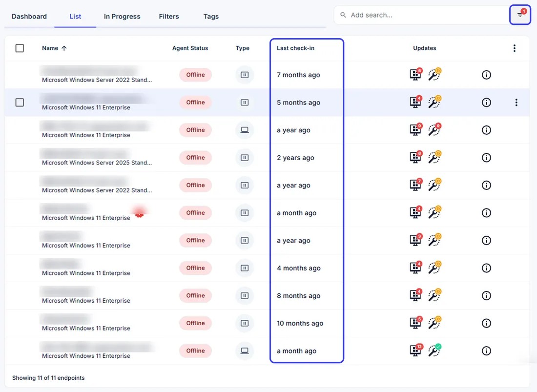537x392 pixels.
Task: Click the '10 months ago' check-in cell
Action: 300,323
